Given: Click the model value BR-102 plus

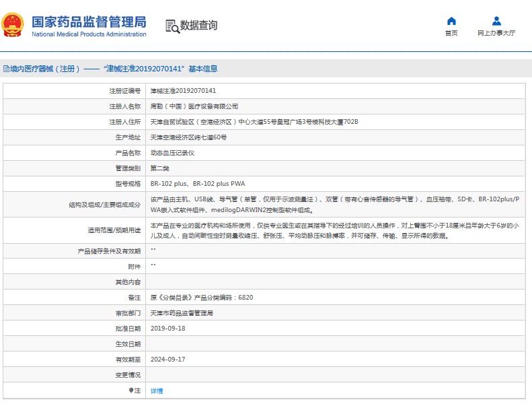Looking at the screenshot, I should (x=169, y=184).
